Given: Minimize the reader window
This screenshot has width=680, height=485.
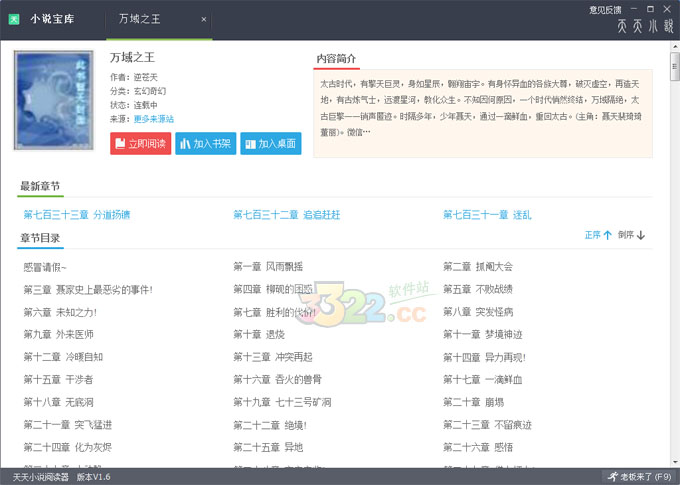Looking at the screenshot, I should [634, 9].
